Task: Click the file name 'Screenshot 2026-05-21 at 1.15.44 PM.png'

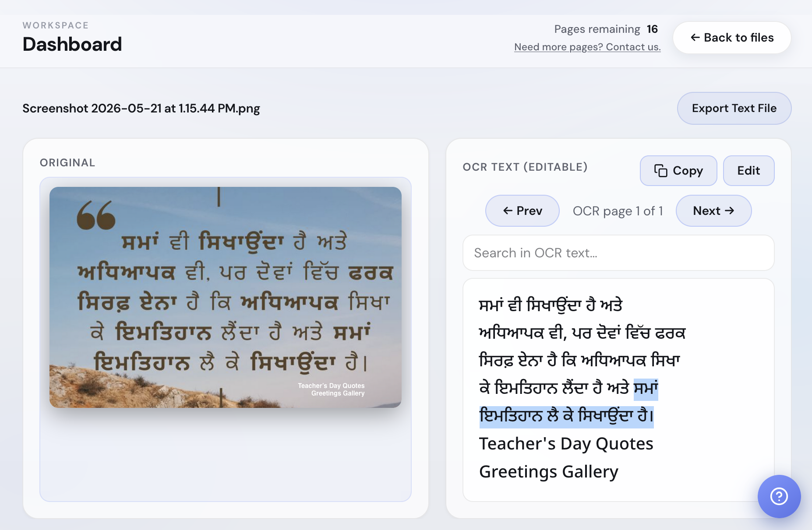Action: pos(141,108)
